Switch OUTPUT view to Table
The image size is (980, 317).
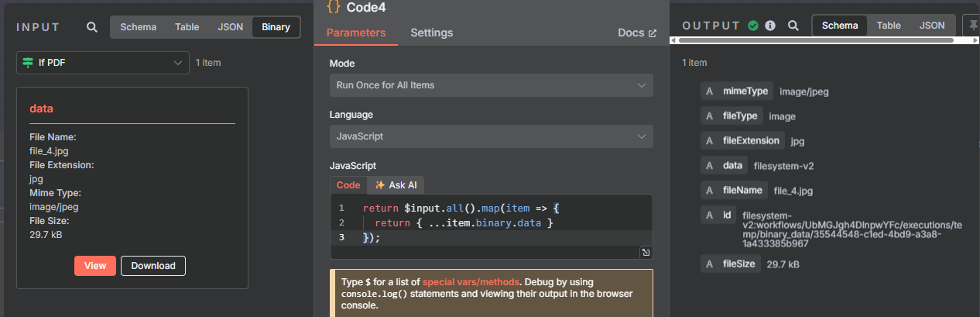pyautogui.click(x=889, y=26)
